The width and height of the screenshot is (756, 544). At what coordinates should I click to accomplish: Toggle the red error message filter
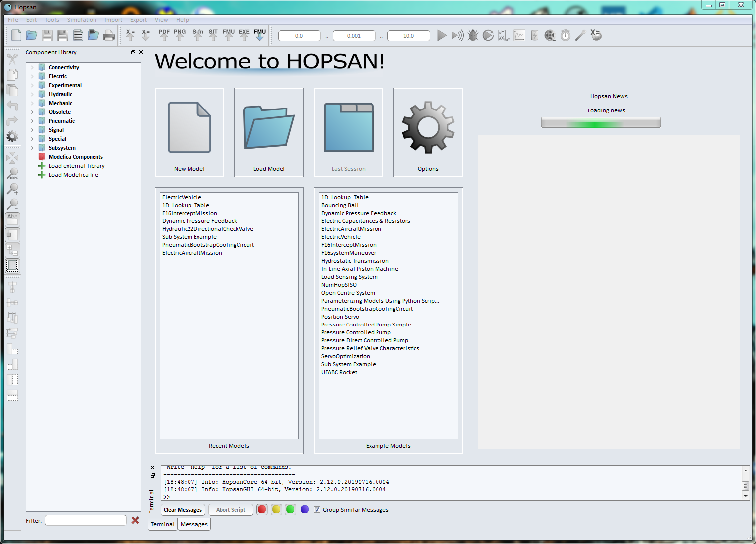coord(262,509)
